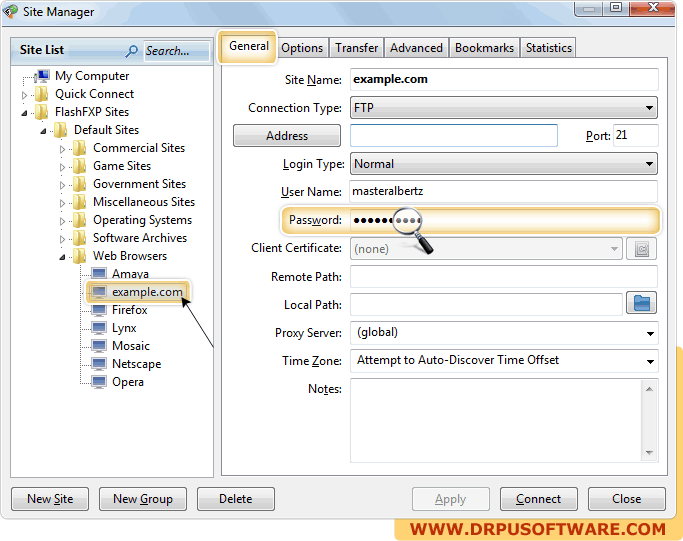Click the My Computer icon

pos(42,76)
